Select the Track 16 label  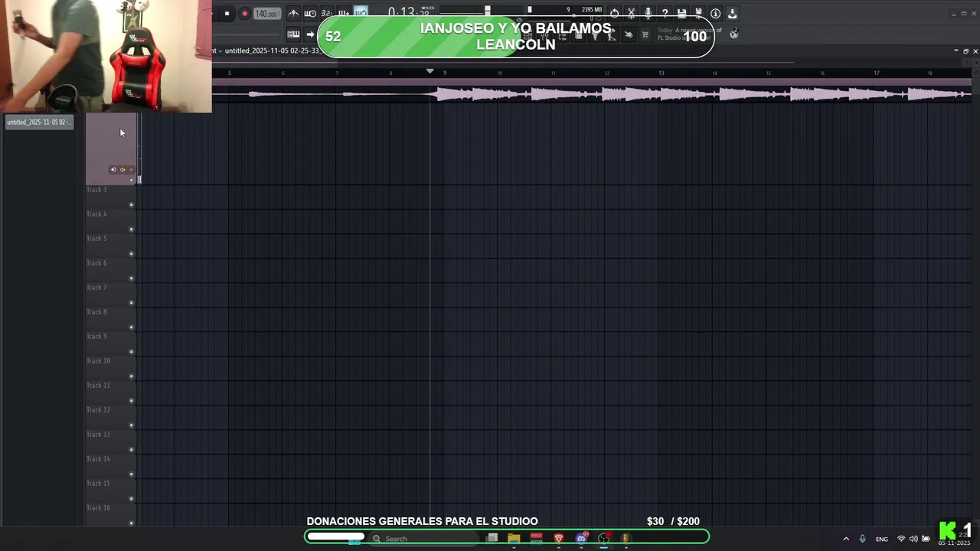(x=98, y=507)
